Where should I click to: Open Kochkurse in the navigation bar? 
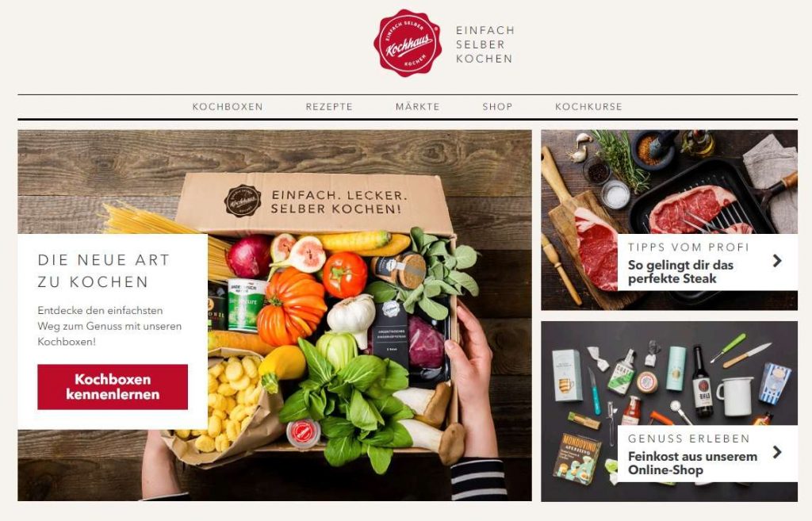tap(588, 107)
